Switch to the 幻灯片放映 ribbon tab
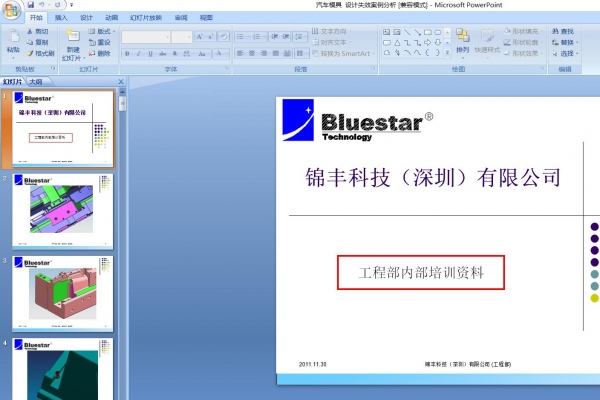Image resolution: width=600 pixels, height=400 pixels. tap(146, 18)
